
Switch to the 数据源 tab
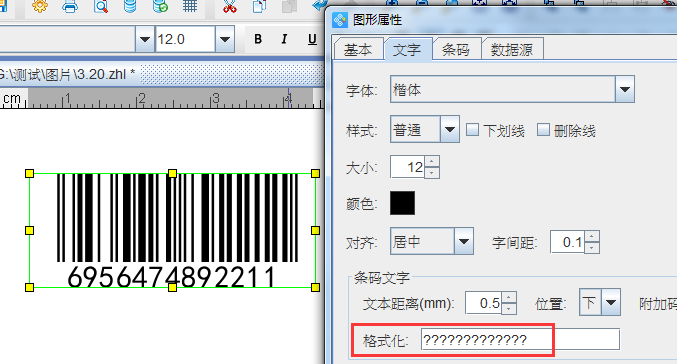tap(512, 50)
